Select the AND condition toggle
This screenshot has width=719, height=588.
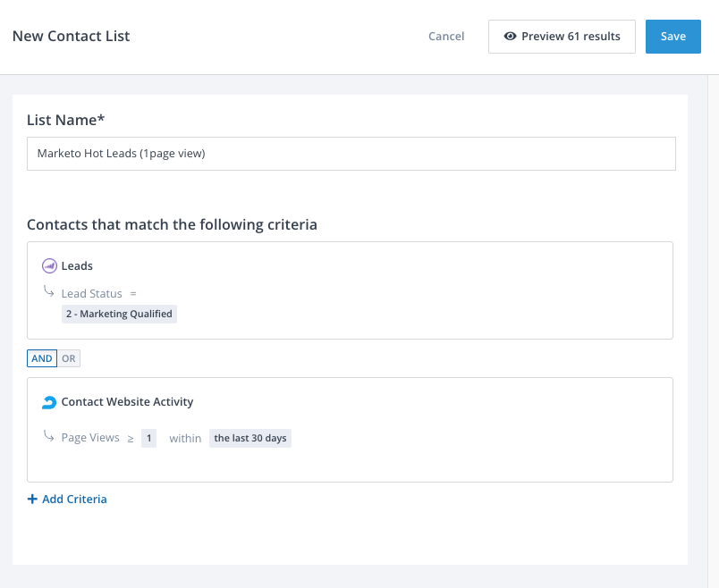click(42, 358)
